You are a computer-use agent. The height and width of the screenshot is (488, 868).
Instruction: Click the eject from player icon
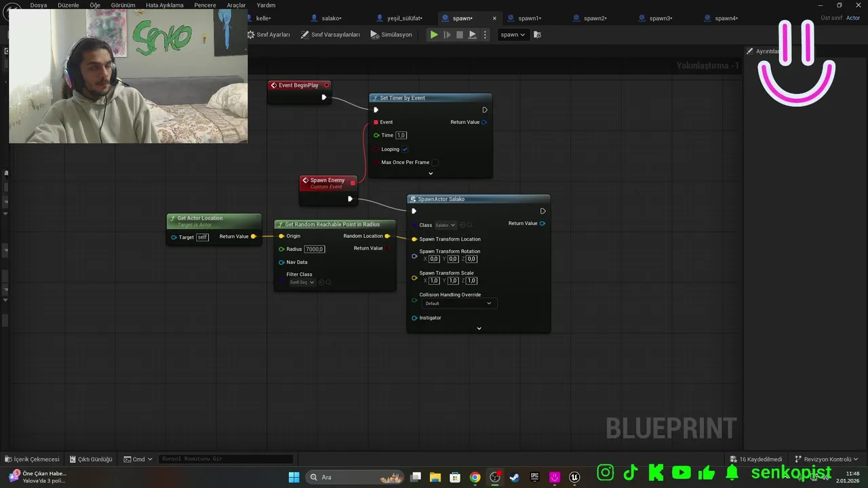click(472, 35)
